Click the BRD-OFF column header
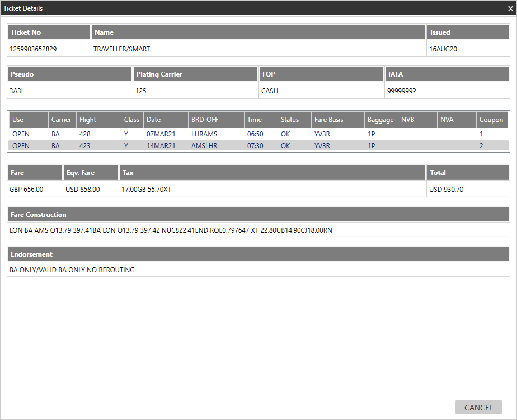This screenshot has width=517, height=420. (x=216, y=120)
